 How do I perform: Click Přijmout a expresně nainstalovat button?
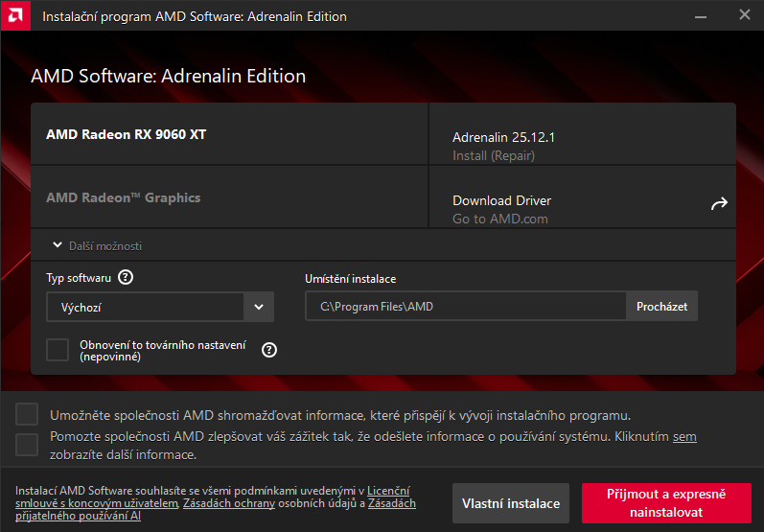pyautogui.click(x=666, y=503)
